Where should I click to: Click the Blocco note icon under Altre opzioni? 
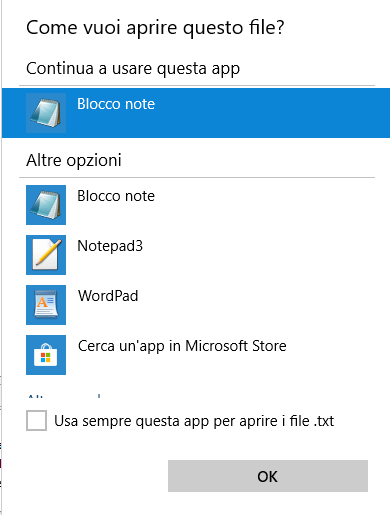(46, 205)
